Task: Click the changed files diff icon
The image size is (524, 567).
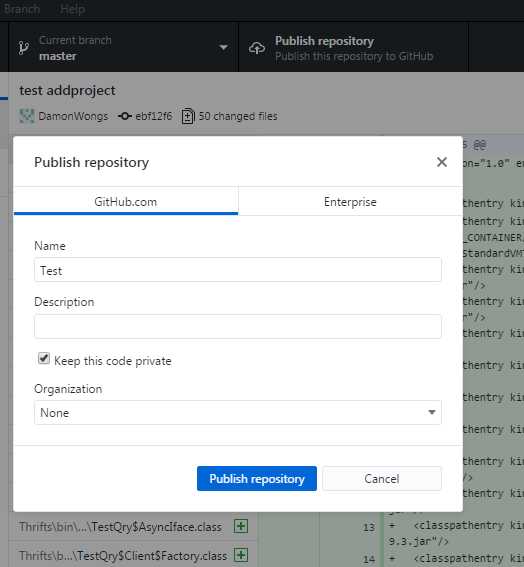Action: 188,116
